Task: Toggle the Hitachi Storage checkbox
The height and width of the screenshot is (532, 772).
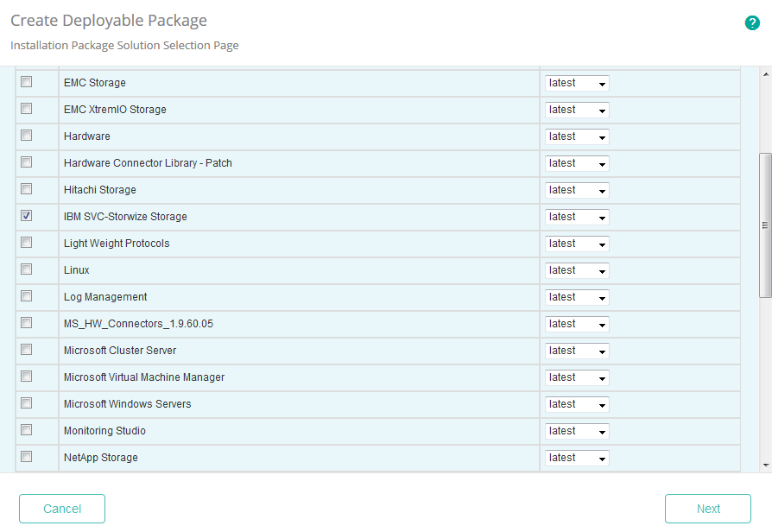Action: pos(26,189)
